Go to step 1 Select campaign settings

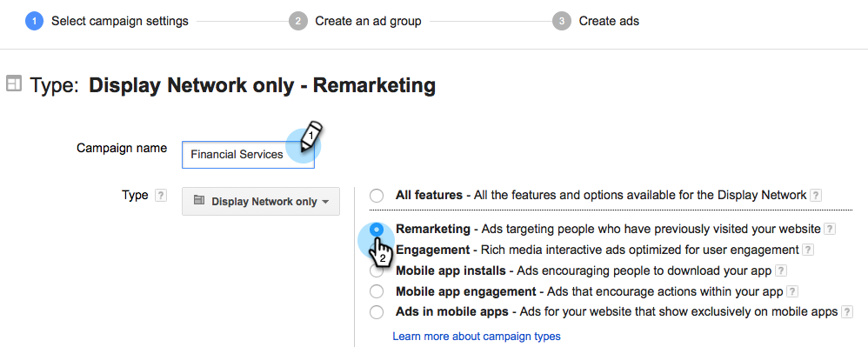tap(107, 22)
